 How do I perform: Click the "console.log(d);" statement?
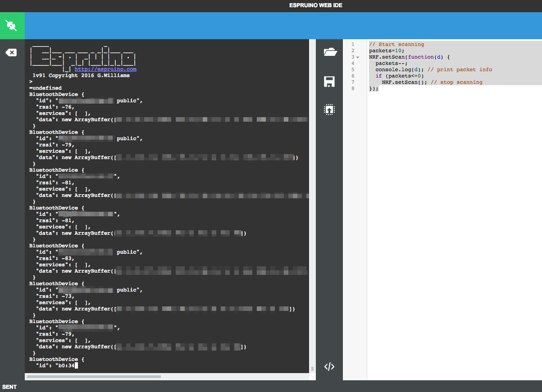pyautogui.click(x=399, y=69)
